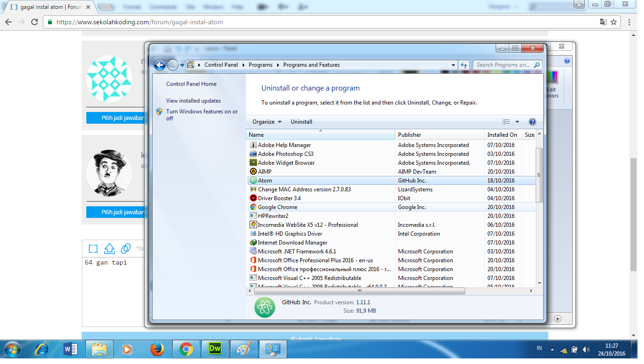Expand the Programs breadcrumb arrow
Image resolution: width=644 pixels, height=364 pixels.
click(278, 65)
